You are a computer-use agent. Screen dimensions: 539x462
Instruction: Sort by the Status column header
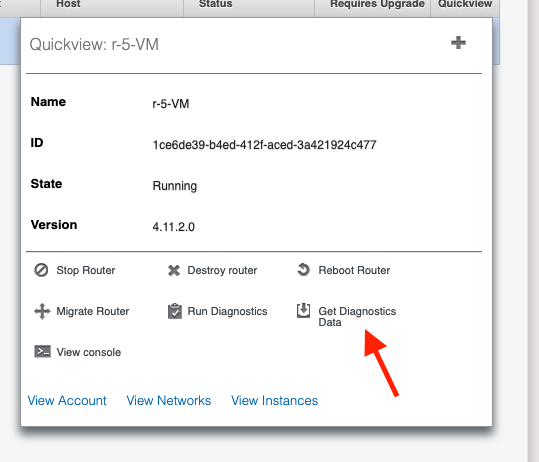[x=216, y=4]
